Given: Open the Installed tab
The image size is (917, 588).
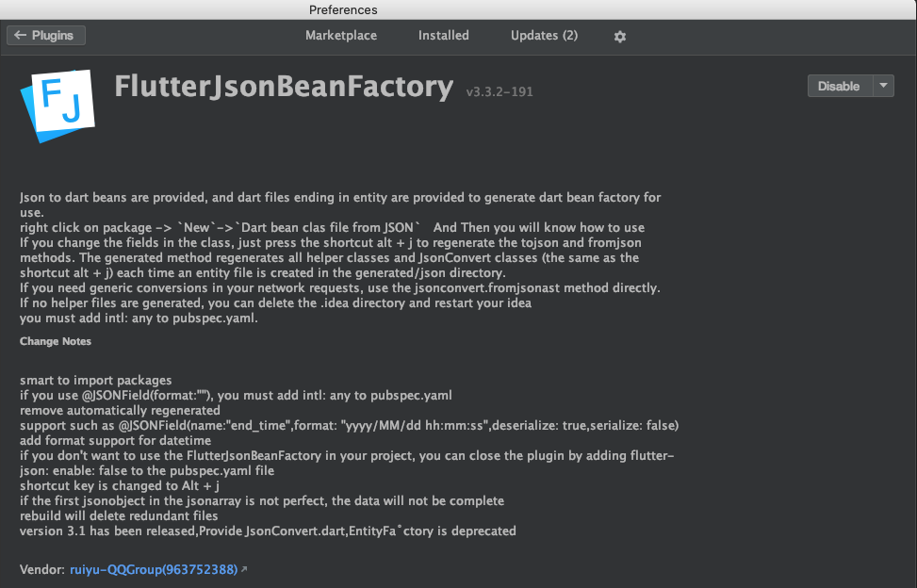Looking at the screenshot, I should click(x=443, y=36).
